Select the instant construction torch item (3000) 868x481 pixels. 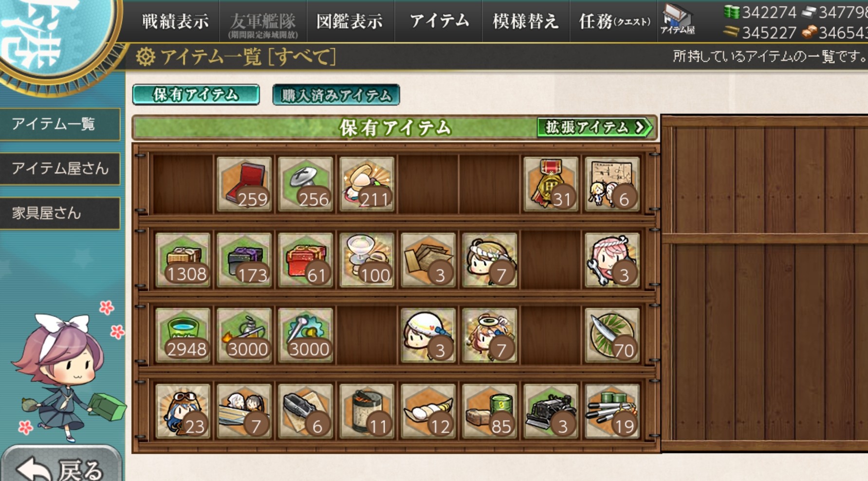click(x=244, y=335)
